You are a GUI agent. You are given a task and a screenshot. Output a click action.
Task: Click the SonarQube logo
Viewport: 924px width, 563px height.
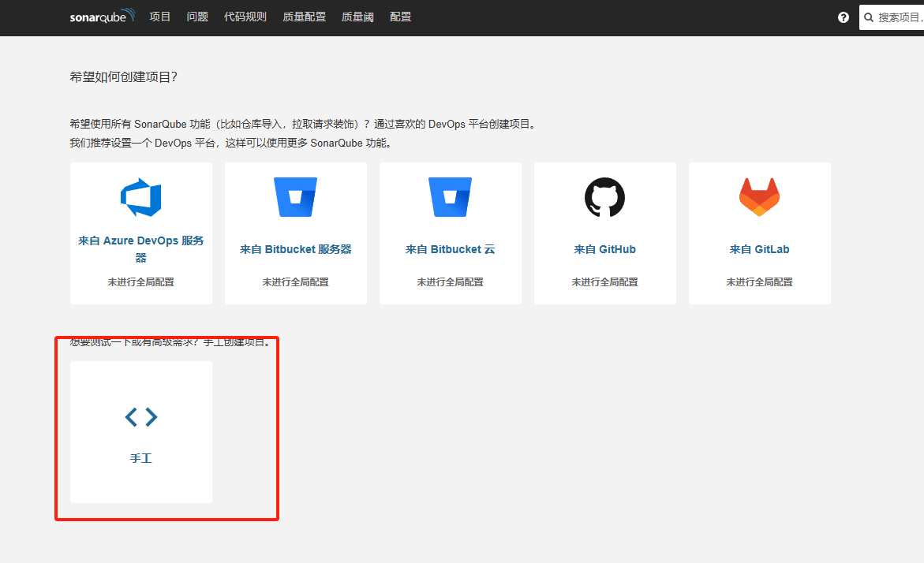(103, 16)
